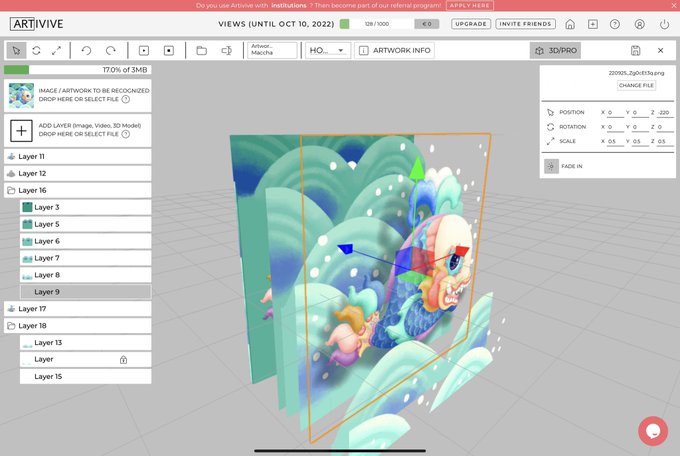Open user account profile
Screen dimensions: 680x456
pyautogui.click(x=639, y=24)
